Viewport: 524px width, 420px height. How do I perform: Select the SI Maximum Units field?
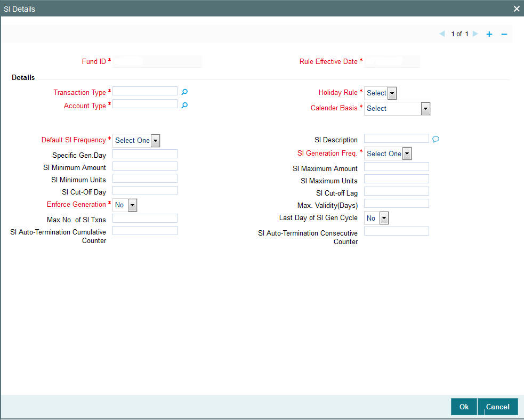(397, 179)
